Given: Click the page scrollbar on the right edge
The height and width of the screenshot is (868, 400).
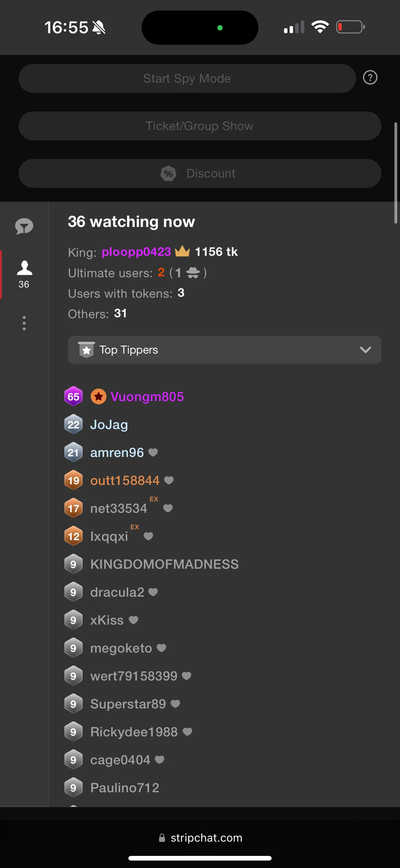Looking at the screenshot, I should pyautogui.click(x=396, y=173).
